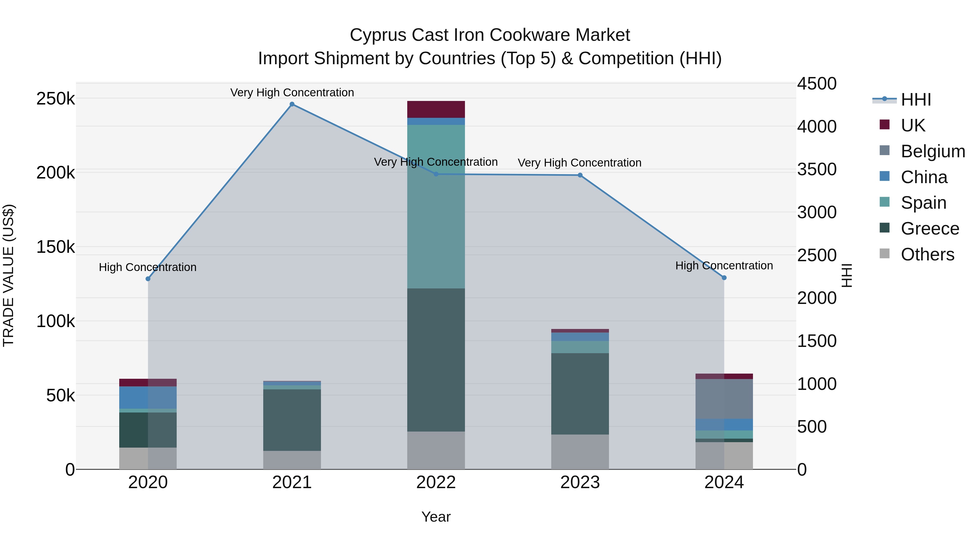Click the UK segment atop the 2022 bar
Screen dimensions: 980x551
click(436, 109)
